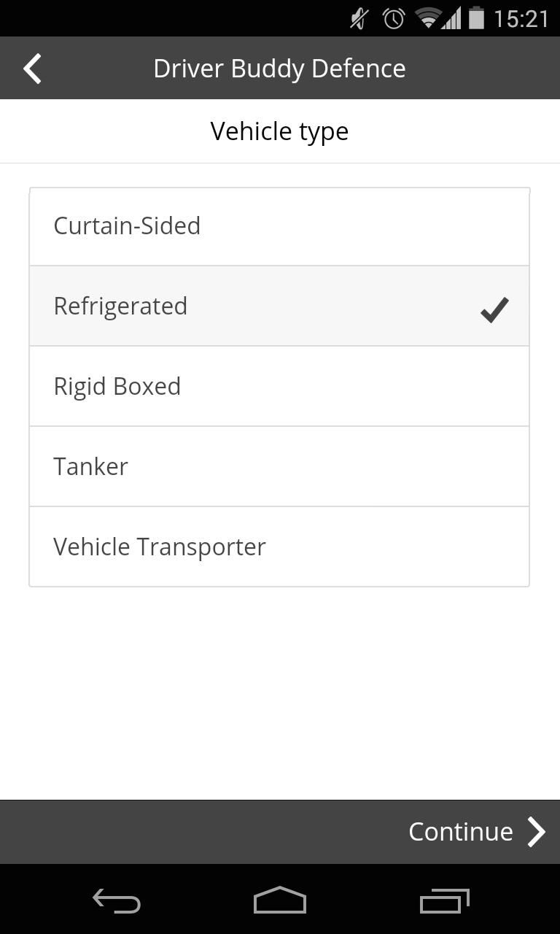This screenshot has height=934, width=560.
Task: Deselect the Refrigerated vehicle type
Action: (279, 306)
